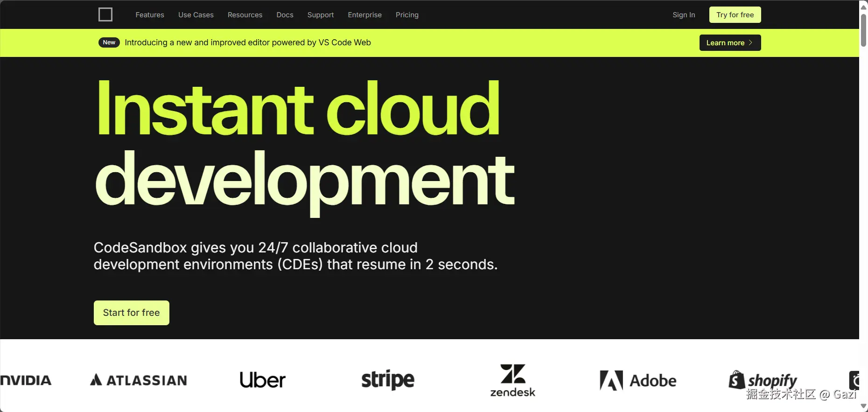Click the scrollbar up arrow
Image resolution: width=868 pixels, height=412 pixels.
(x=864, y=7)
